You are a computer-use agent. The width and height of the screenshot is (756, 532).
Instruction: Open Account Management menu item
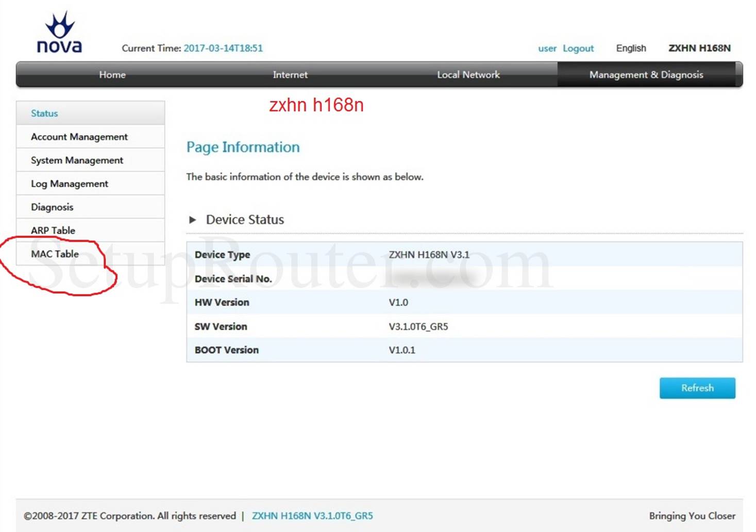pyautogui.click(x=90, y=137)
